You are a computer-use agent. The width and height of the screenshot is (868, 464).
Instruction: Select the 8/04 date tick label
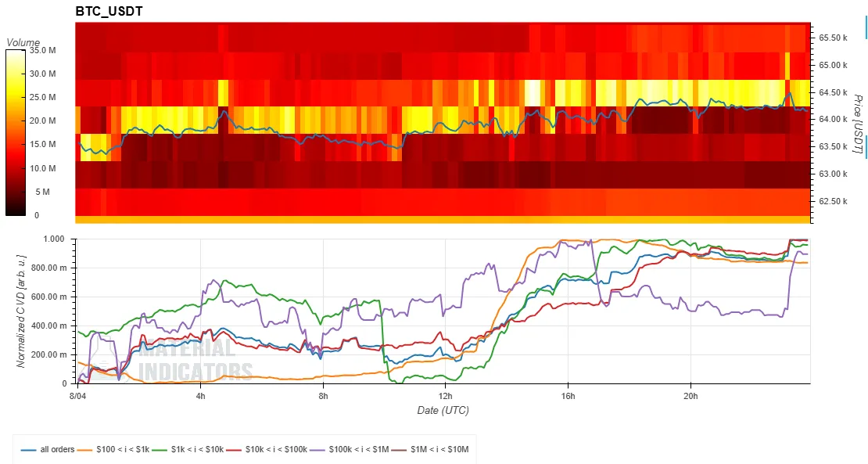(x=77, y=396)
